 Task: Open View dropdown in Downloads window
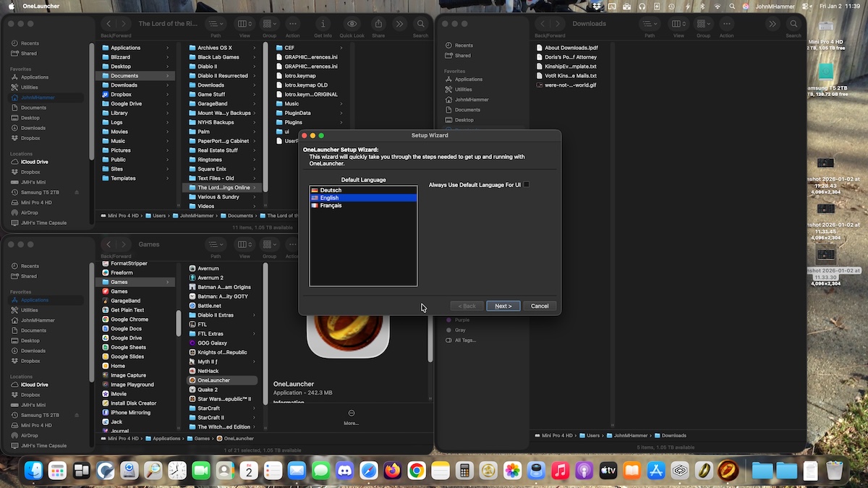pyautogui.click(x=678, y=24)
